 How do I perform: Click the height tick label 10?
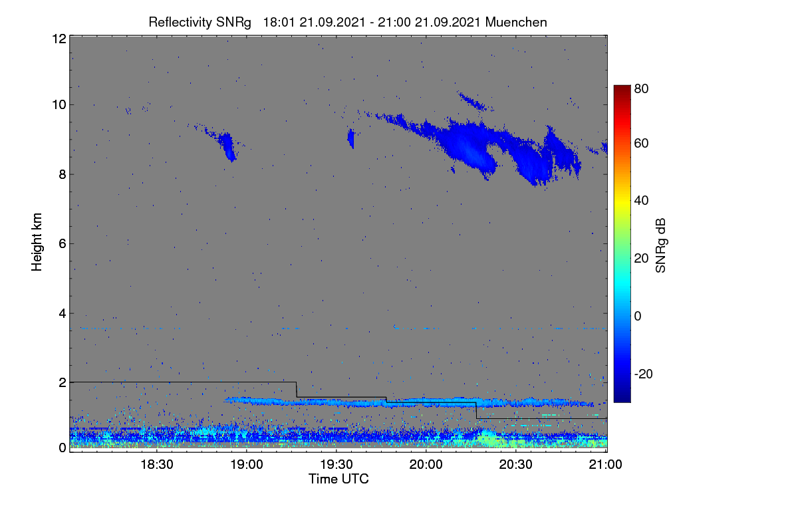(x=59, y=104)
